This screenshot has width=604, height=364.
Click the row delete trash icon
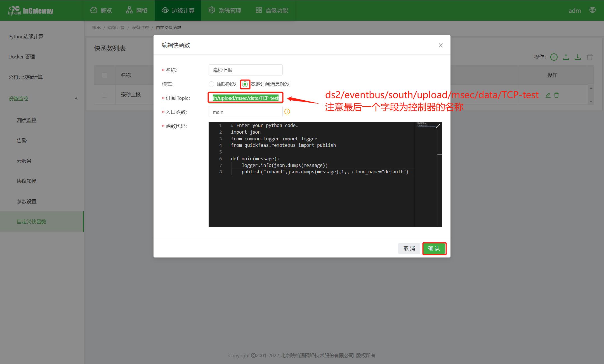556,95
